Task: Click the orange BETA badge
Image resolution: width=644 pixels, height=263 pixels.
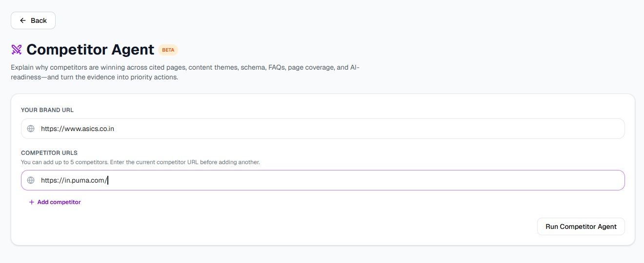Action: (168, 50)
